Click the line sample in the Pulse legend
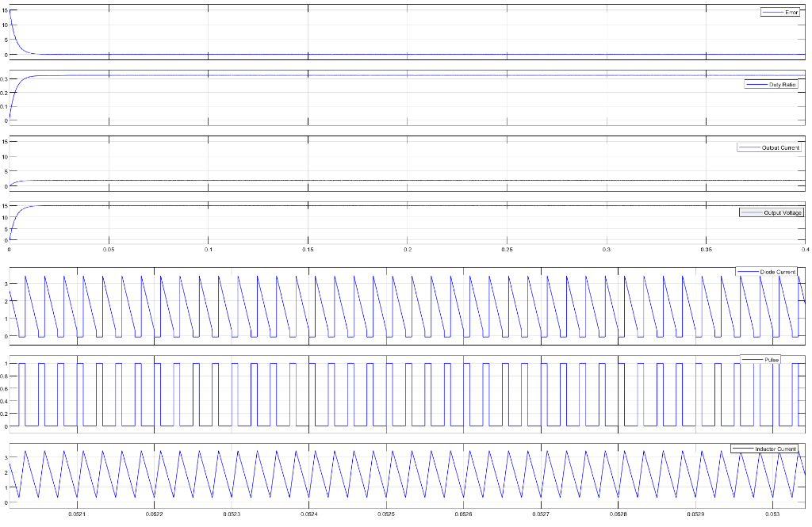812x527 pixels. point(752,359)
